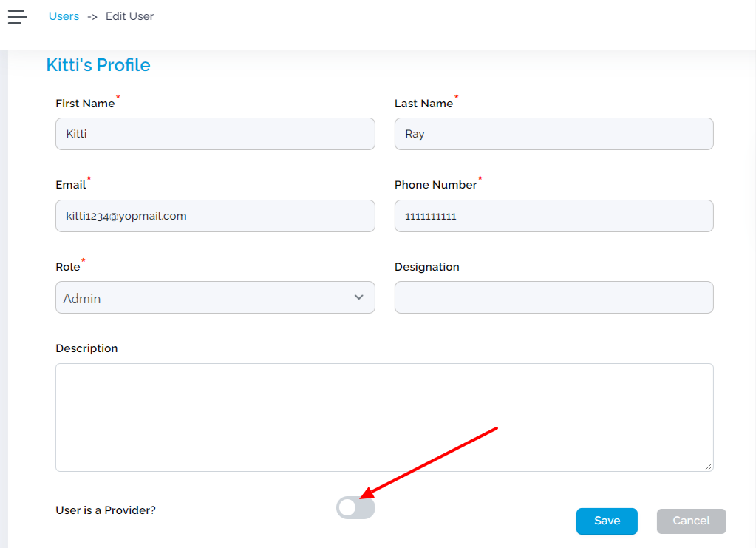Viewport: 756px width, 548px height.
Task: Enable the User is a Provider toggle
Action: click(x=355, y=507)
